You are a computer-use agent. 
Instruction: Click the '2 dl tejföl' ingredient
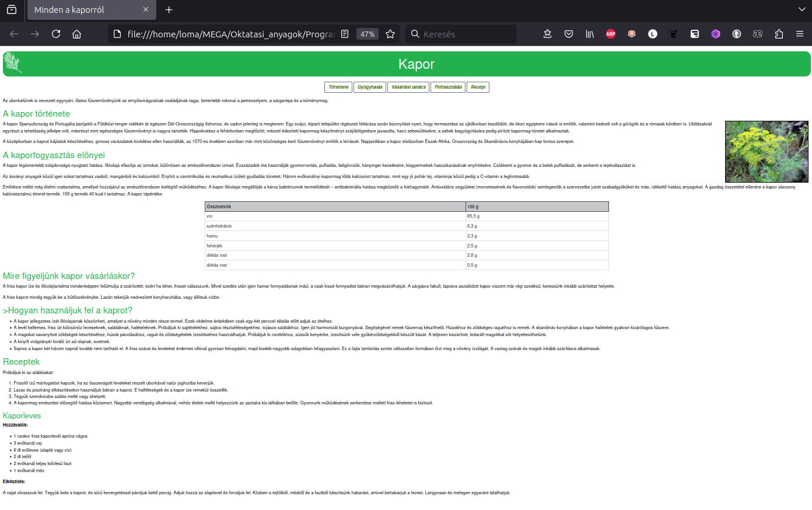pos(23,456)
